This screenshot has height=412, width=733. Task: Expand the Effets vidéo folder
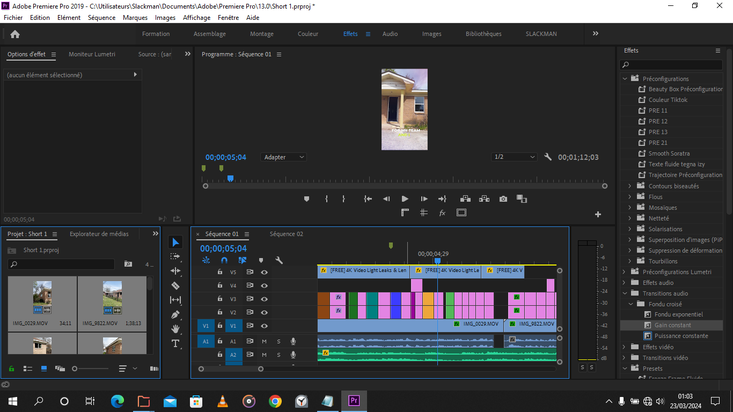625,347
